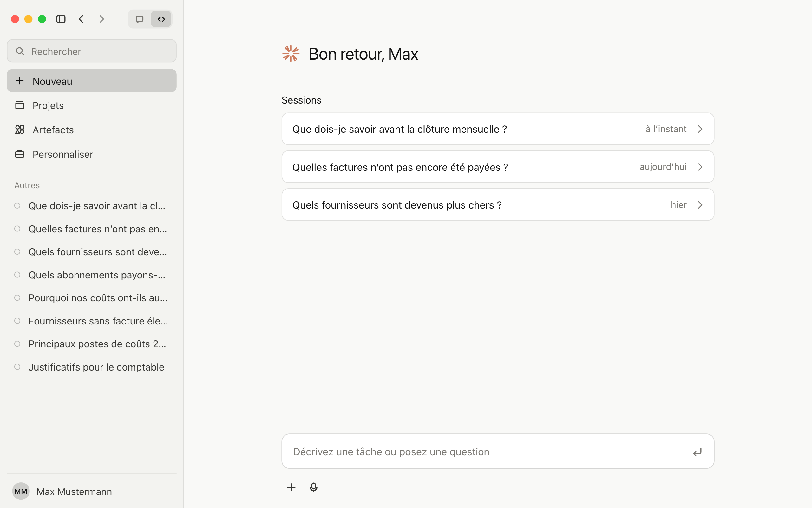Screen dimensions: 812x508
Task: Open Artefacts in the sidebar
Action: point(92,130)
